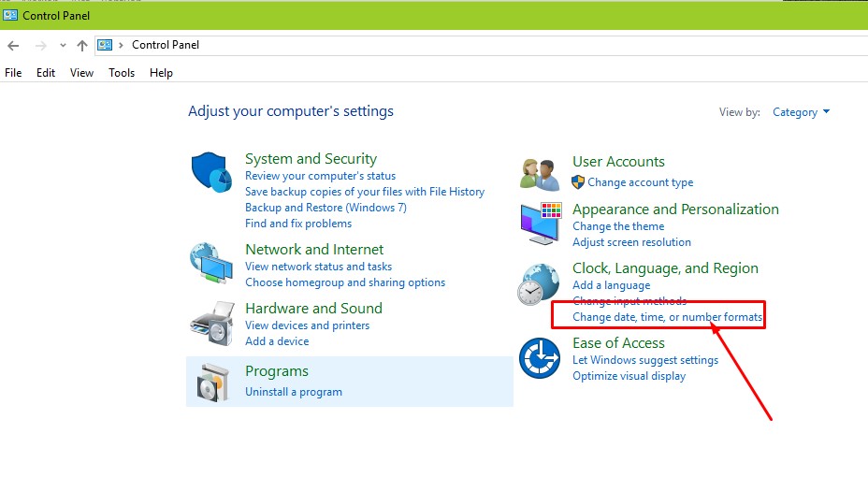This screenshot has width=868, height=477.
Task: Click the User Accounts people icon
Action: coord(540,174)
